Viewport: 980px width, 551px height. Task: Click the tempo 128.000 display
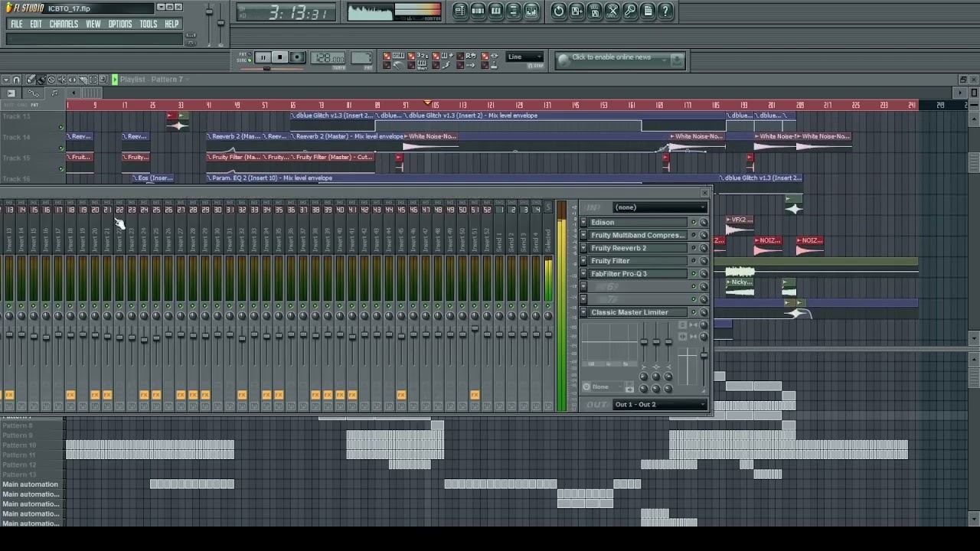328,58
